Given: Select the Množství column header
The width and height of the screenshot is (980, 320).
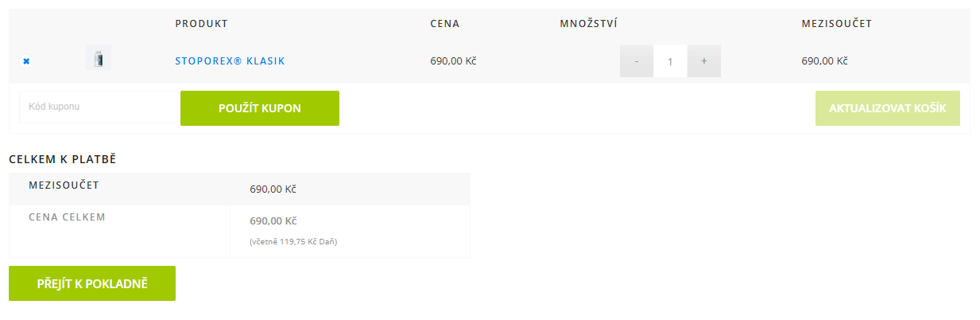Looking at the screenshot, I should [589, 24].
